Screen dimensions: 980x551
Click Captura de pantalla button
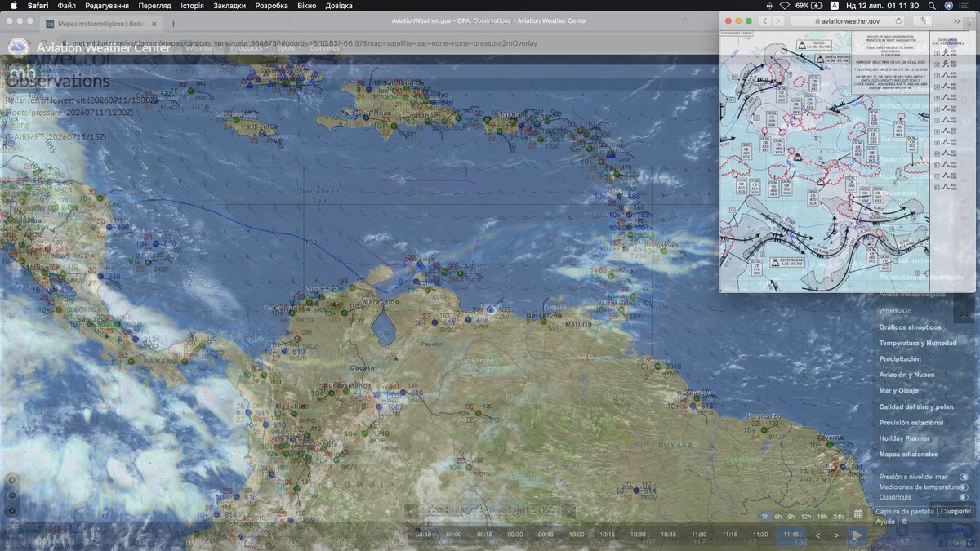905,512
